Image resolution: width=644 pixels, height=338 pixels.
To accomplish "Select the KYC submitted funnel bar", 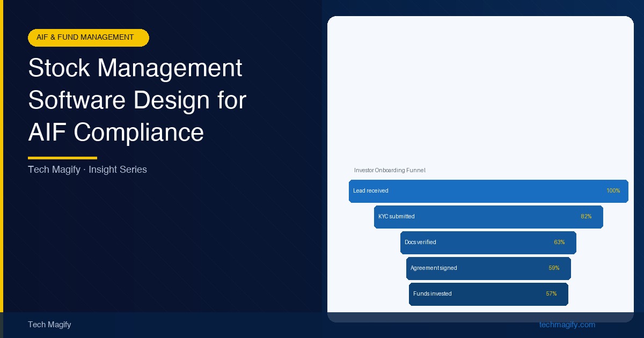I will 488,217.
